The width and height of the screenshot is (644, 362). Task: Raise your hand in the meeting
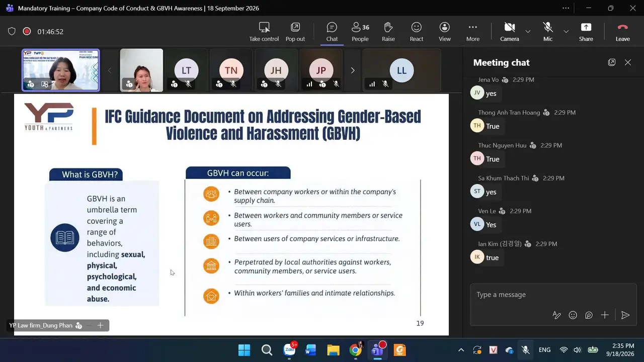click(388, 31)
